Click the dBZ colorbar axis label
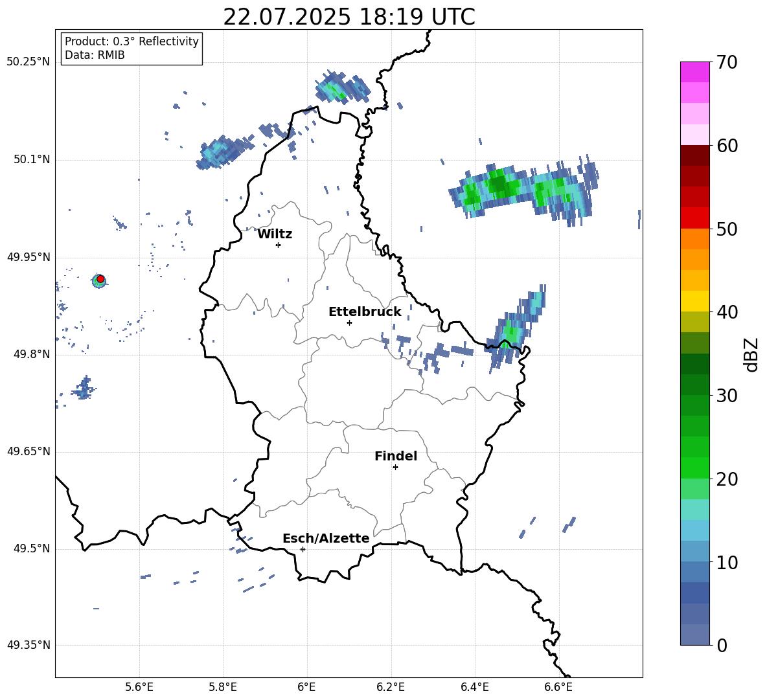The width and height of the screenshot is (767, 700). click(x=752, y=354)
